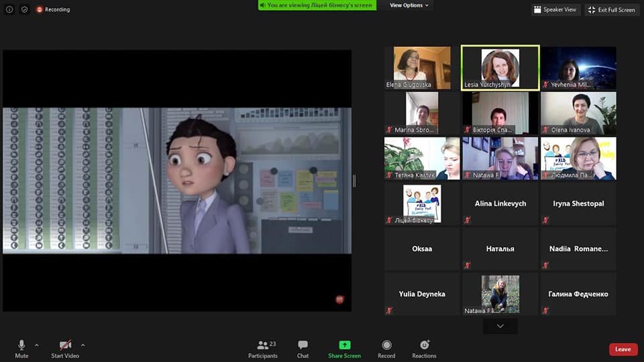Click muted mic icon on Наталья tile
Screen dimensions: 644x362
point(468,265)
